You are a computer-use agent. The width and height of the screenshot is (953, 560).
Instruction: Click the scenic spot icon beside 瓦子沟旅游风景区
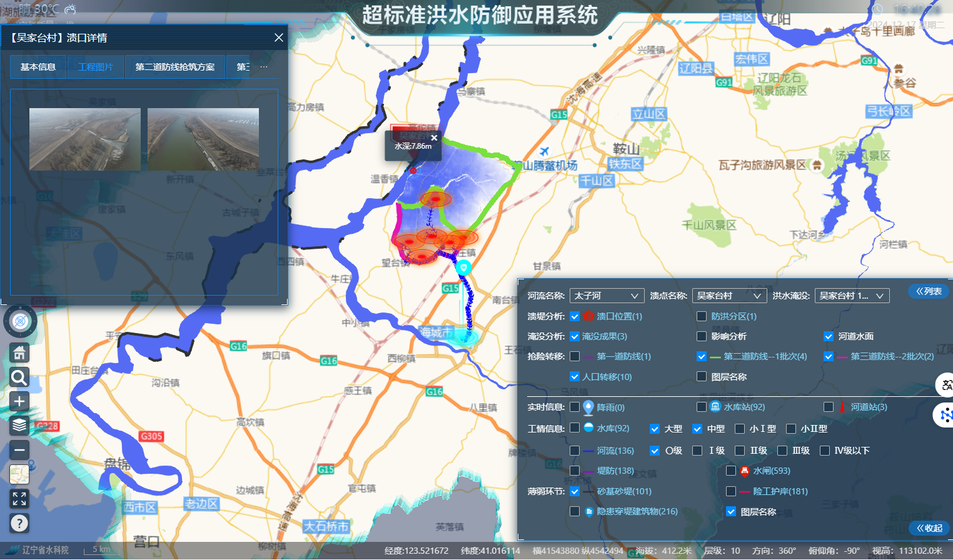(817, 165)
